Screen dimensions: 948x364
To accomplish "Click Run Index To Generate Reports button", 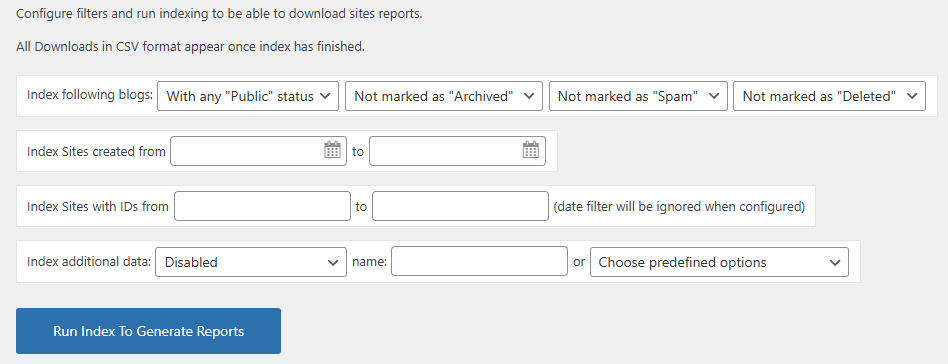I will [148, 331].
